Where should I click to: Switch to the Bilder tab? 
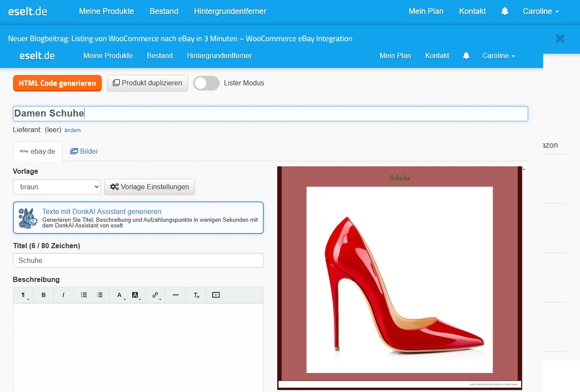click(x=84, y=152)
